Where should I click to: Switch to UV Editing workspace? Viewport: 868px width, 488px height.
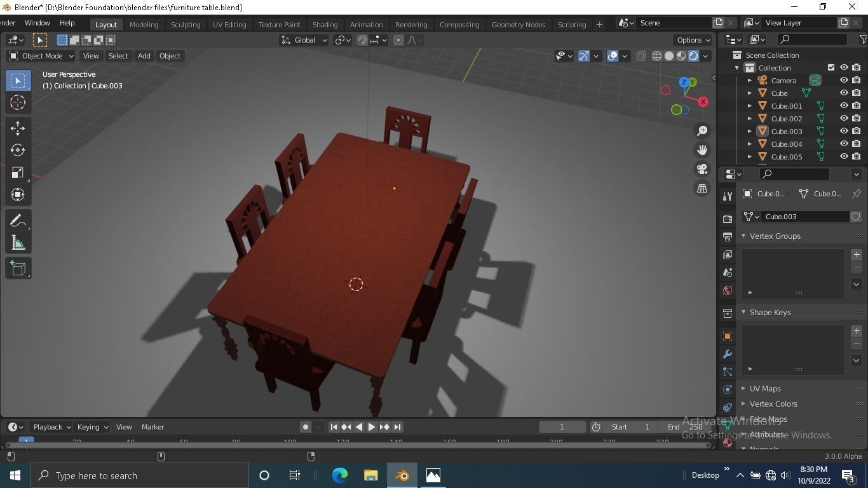(229, 25)
